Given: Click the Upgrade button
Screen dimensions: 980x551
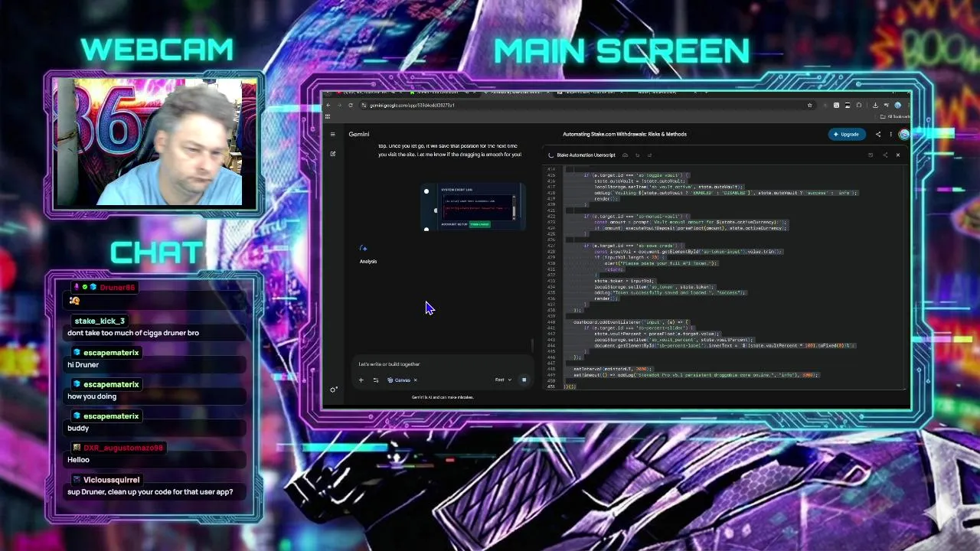Looking at the screenshot, I should 847,134.
